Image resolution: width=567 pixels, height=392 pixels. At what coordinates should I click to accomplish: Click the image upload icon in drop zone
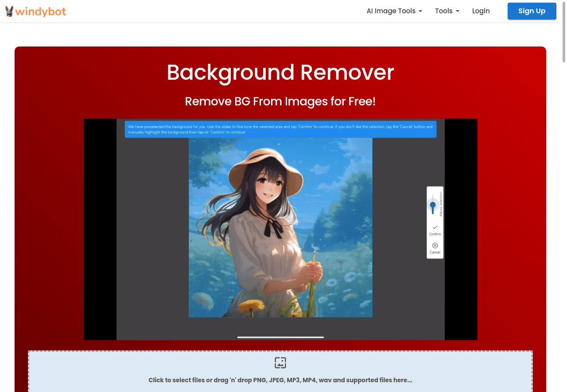[x=280, y=363]
